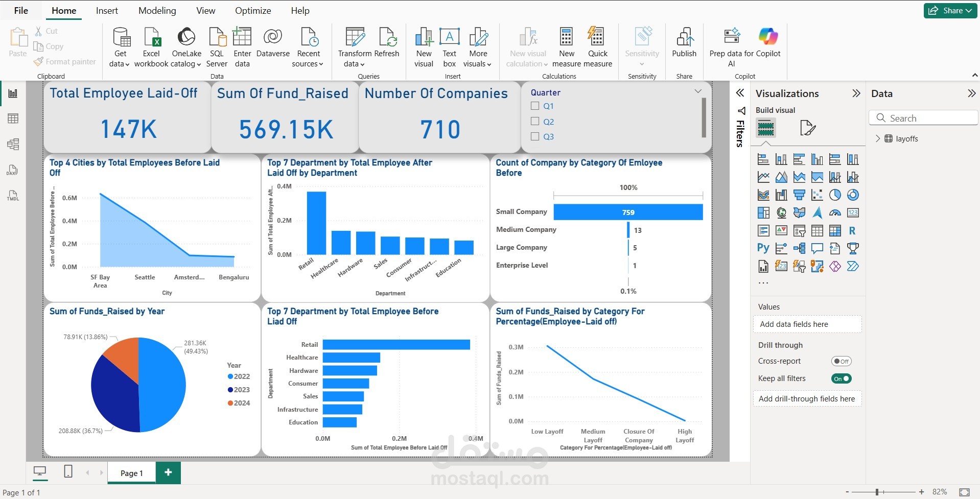Click the Quick measure icon

(597, 38)
